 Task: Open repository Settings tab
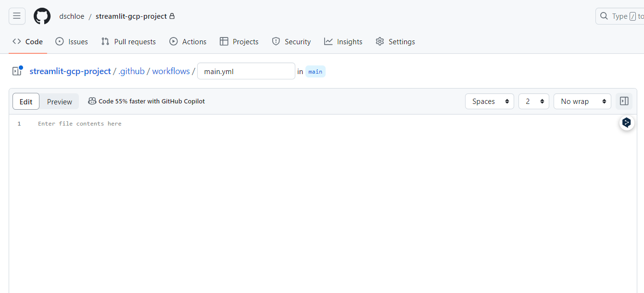[395, 41]
